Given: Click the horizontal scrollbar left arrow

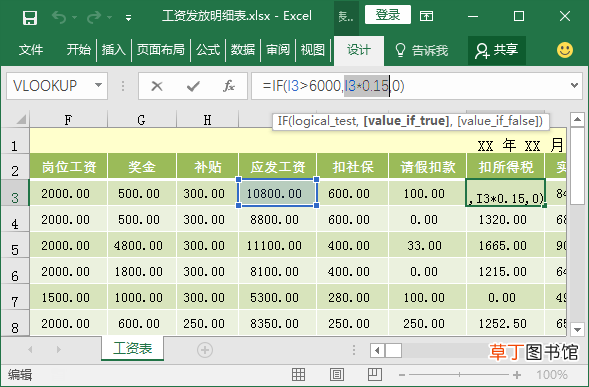Looking at the screenshot, I should point(377,351).
